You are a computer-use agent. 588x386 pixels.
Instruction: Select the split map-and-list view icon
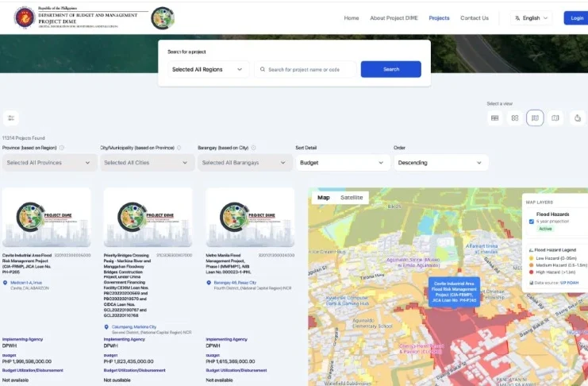(535, 118)
